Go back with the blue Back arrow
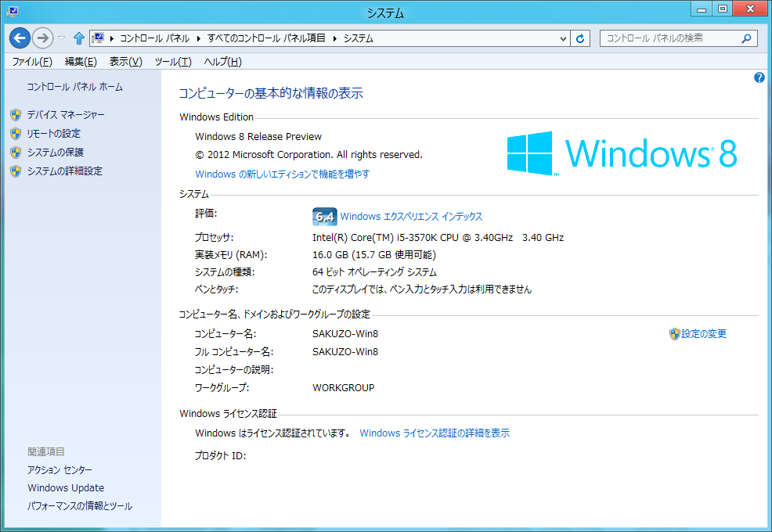 (20, 38)
